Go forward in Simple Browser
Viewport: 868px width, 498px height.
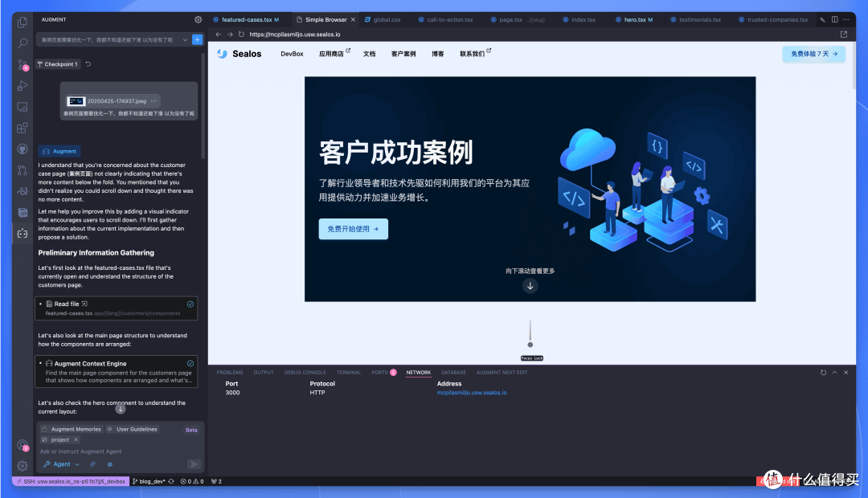coord(230,35)
